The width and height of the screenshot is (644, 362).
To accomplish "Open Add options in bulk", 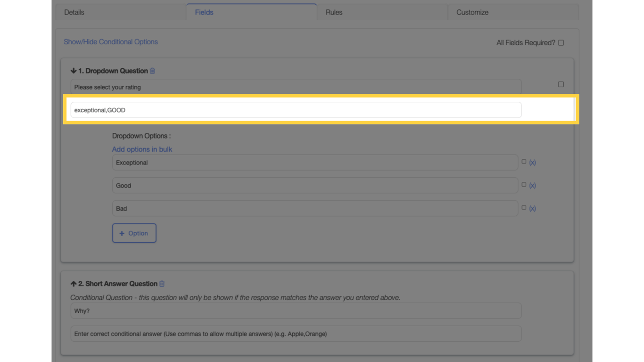I will click(x=142, y=149).
